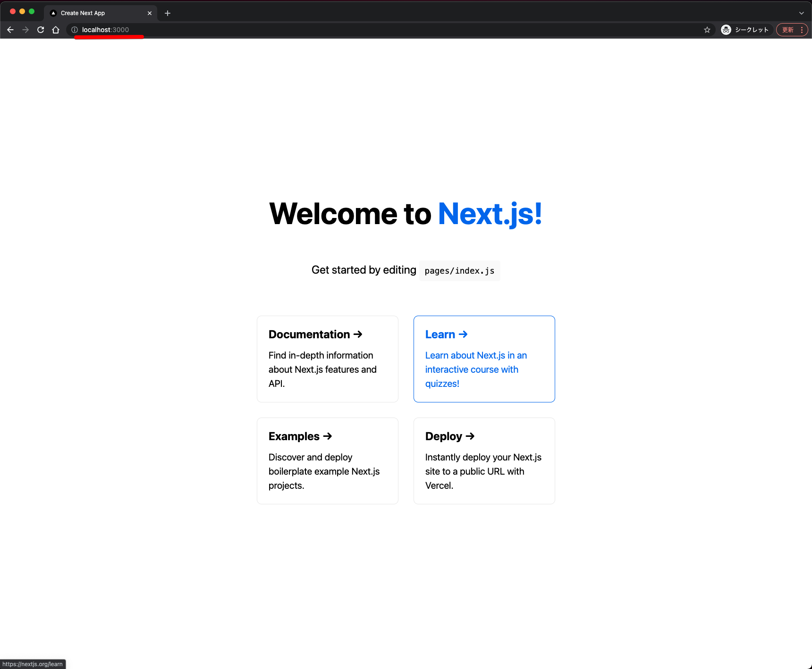812x669 pixels.
Task: Click the 更新 update button
Action: click(787, 30)
